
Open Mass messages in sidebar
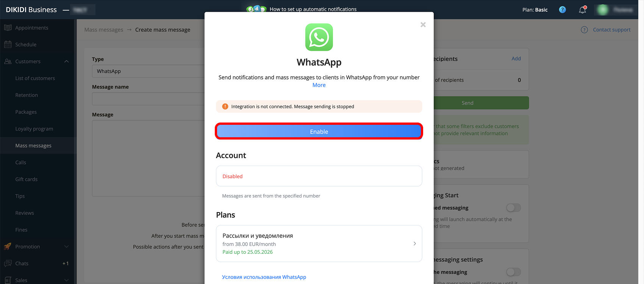click(33, 146)
